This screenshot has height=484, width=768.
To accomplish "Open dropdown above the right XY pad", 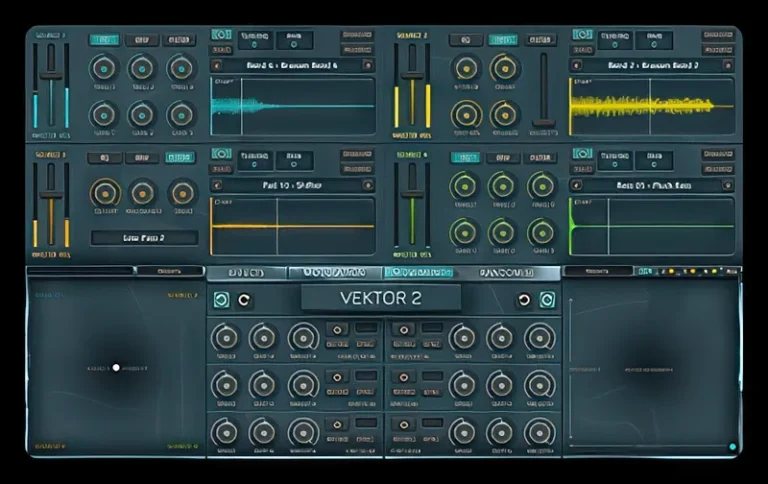I will 597,271.
